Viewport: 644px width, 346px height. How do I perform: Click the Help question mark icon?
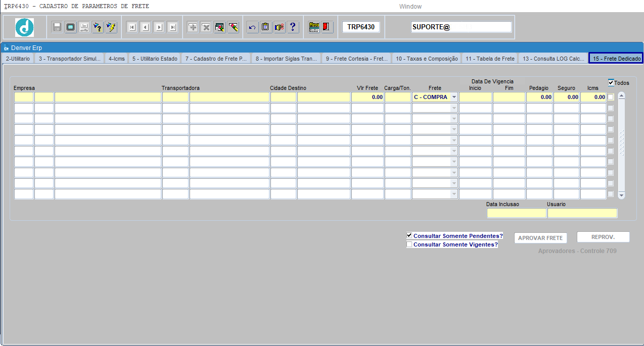(x=293, y=27)
